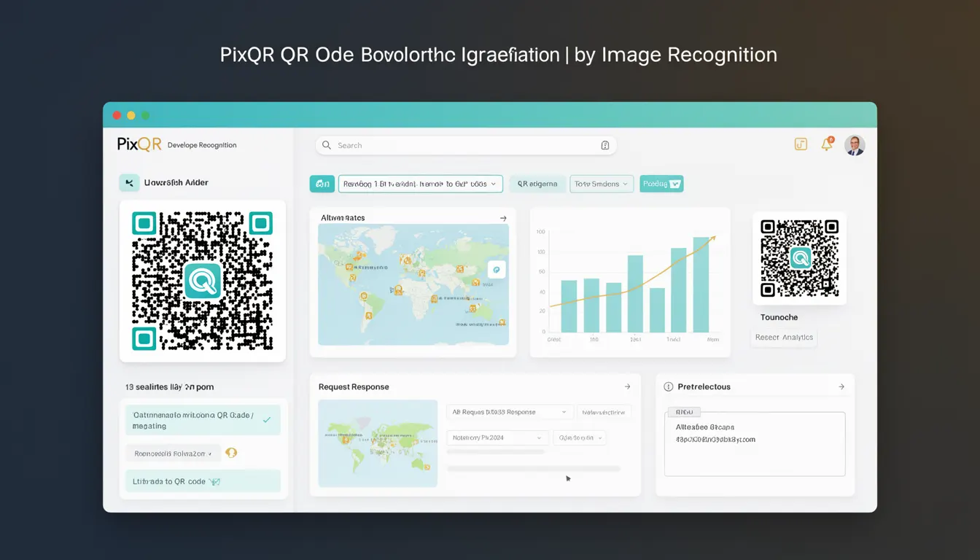
Task: Click the teal icon button left of the filter dropdown
Action: coord(322,184)
